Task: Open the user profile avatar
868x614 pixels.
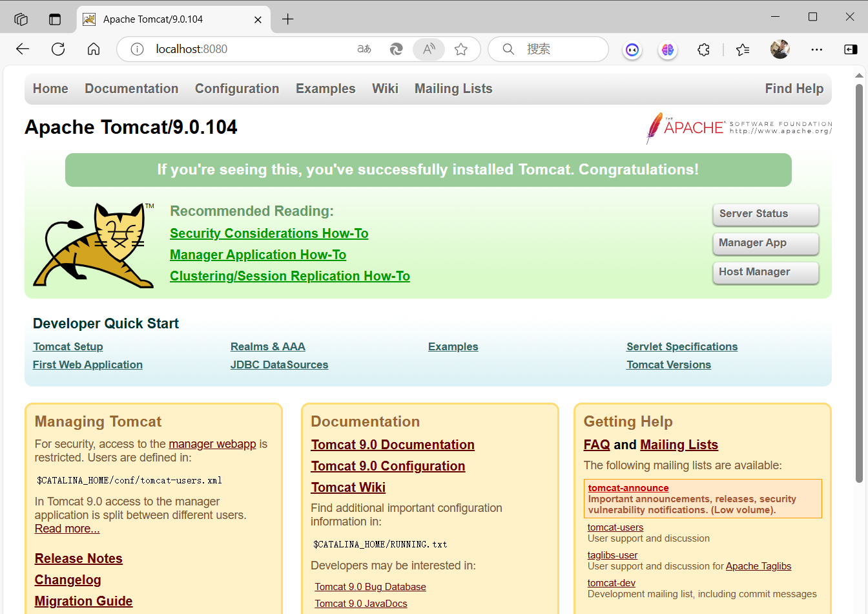Action: click(x=780, y=49)
